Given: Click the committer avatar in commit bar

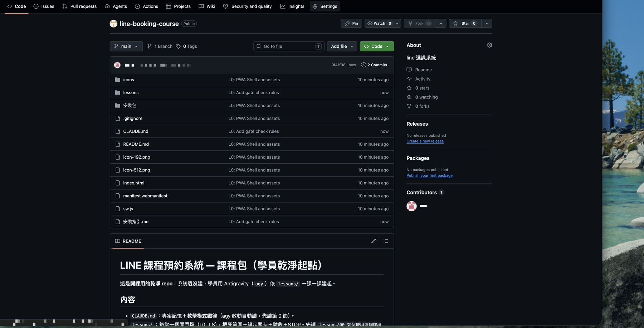Looking at the screenshot, I should click(117, 65).
